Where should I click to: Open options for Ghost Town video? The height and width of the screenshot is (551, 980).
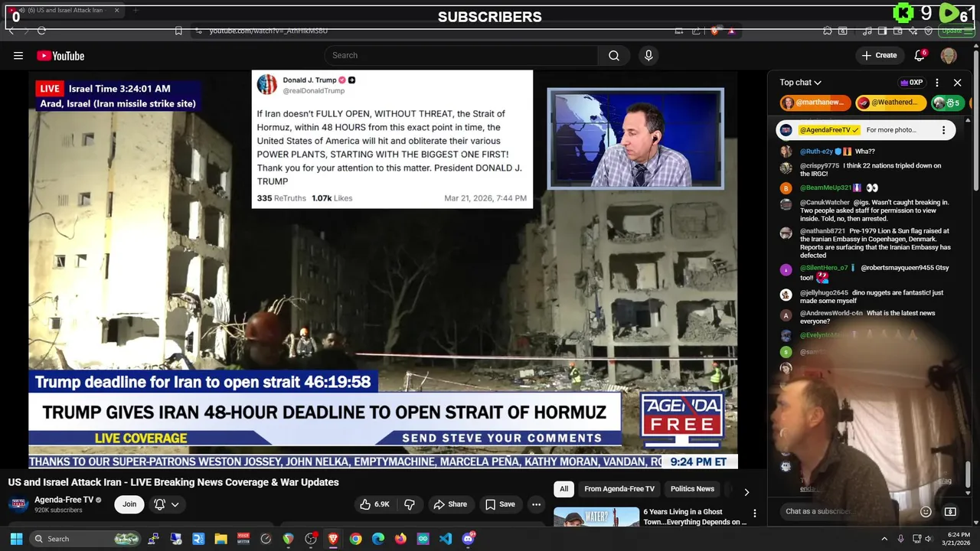754,514
